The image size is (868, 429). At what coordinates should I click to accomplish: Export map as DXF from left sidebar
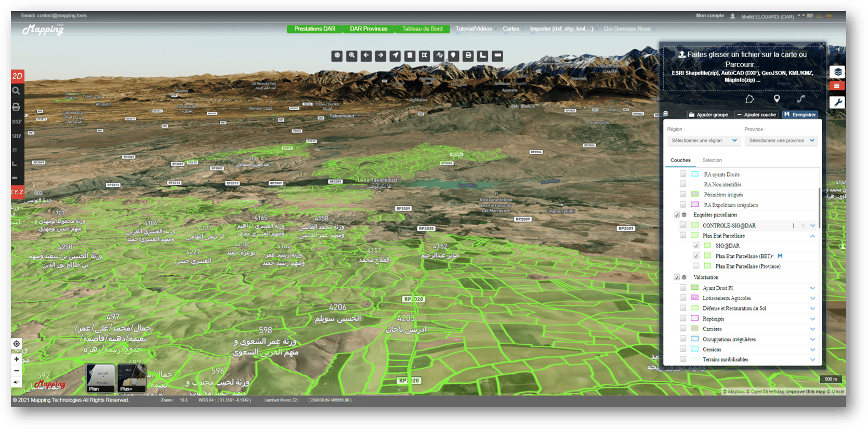pyautogui.click(x=17, y=122)
